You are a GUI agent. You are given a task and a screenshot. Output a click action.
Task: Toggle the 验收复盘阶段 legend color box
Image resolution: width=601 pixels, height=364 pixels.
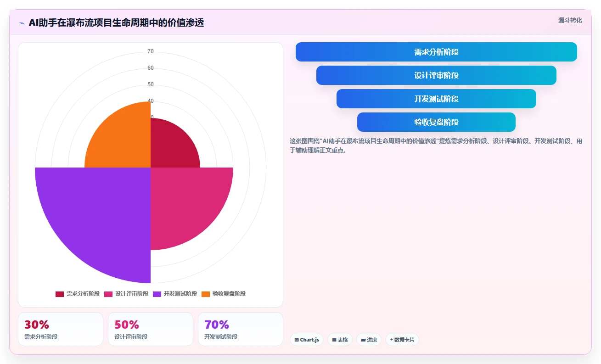pos(206,294)
